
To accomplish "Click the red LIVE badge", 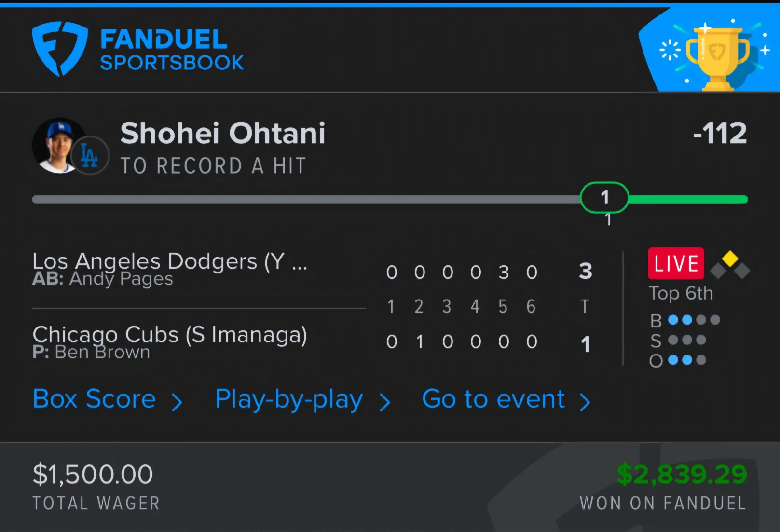I will [676, 264].
